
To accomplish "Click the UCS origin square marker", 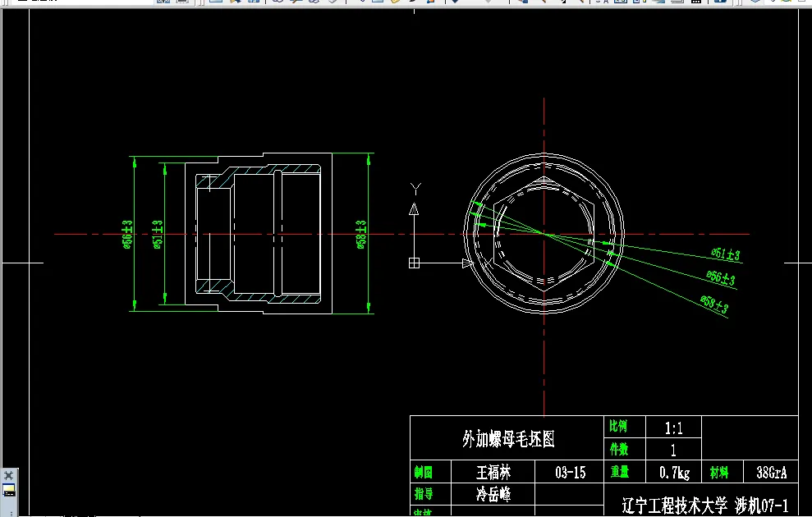I will (414, 263).
